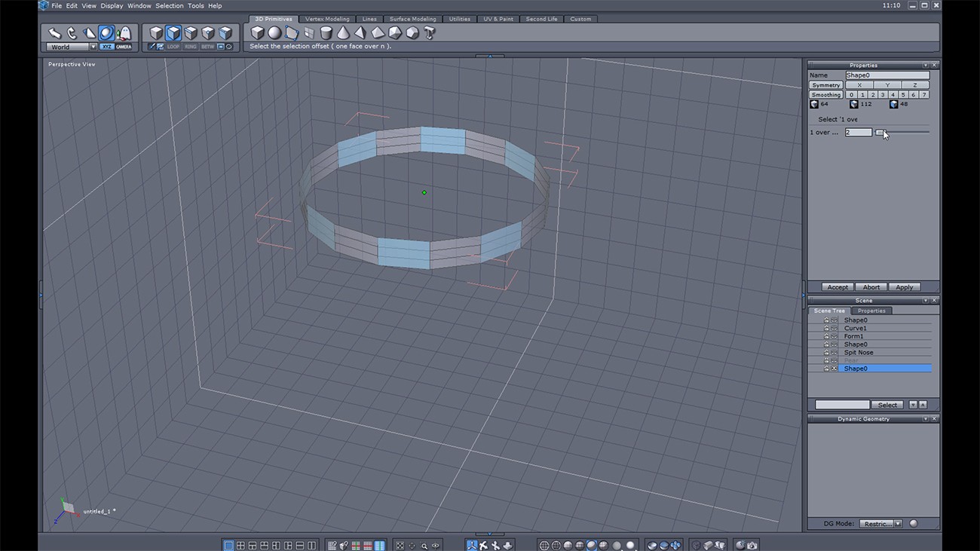This screenshot has height=551, width=980.
Task: Click the Abort button
Action: (x=871, y=287)
